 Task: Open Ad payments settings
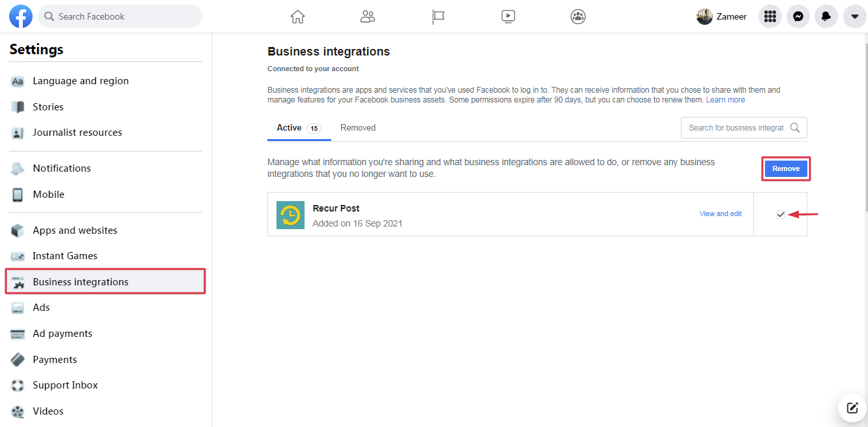pos(106,334)
